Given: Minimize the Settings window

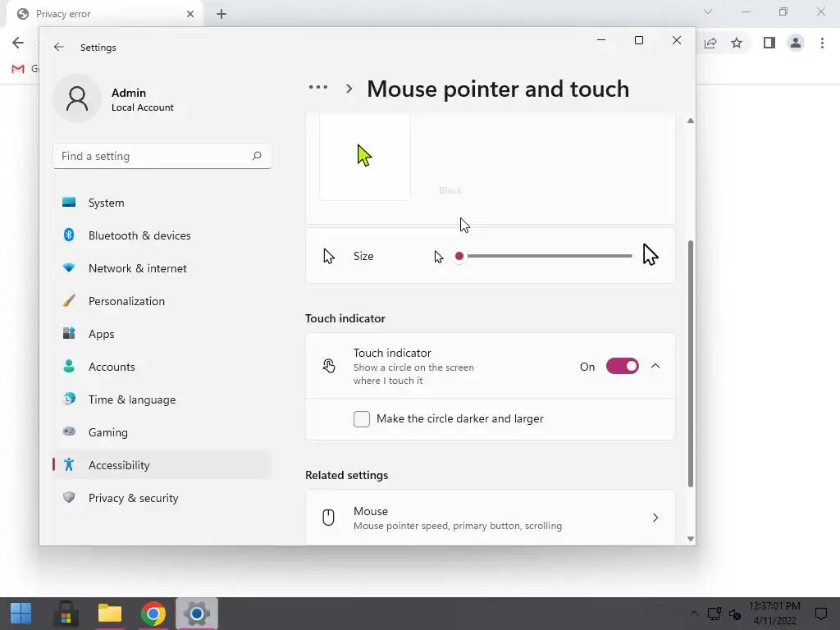Looking at the screenshot, I should (601, 40).
